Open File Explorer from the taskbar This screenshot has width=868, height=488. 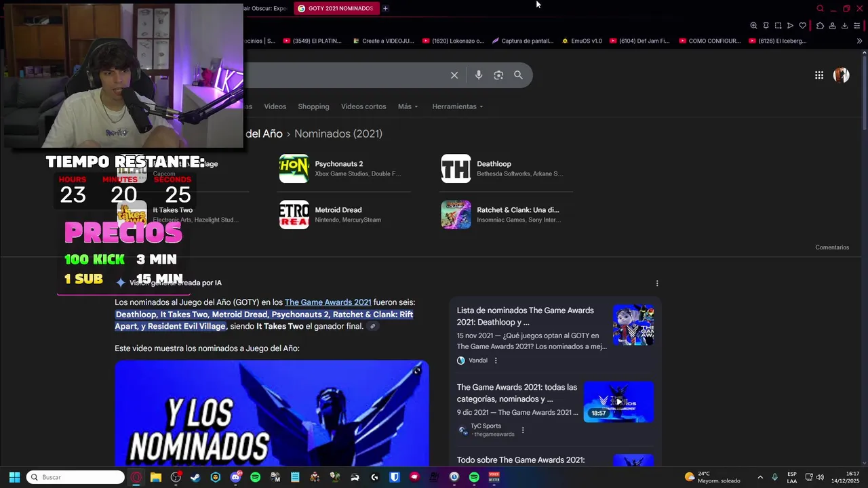[x=156, y=477]
